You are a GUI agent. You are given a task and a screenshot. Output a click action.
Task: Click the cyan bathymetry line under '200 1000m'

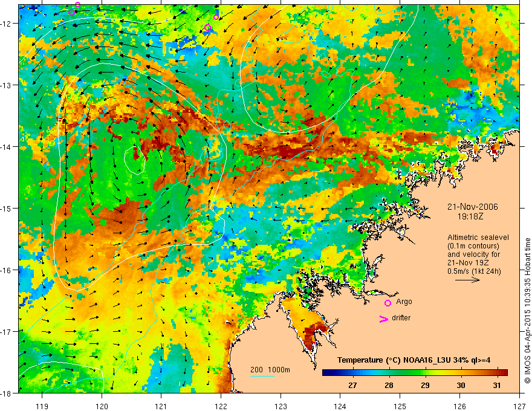(262, 376)
